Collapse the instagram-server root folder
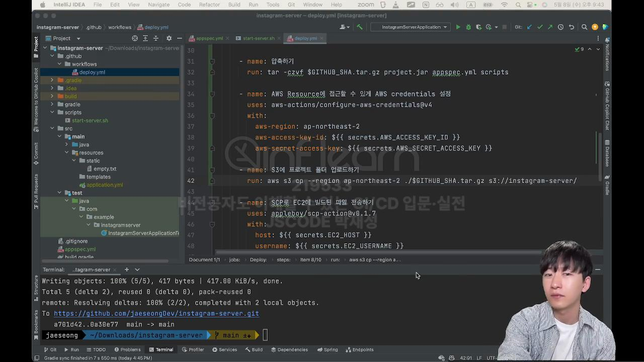Screen dimensions: 644x362 coord(45,48)
